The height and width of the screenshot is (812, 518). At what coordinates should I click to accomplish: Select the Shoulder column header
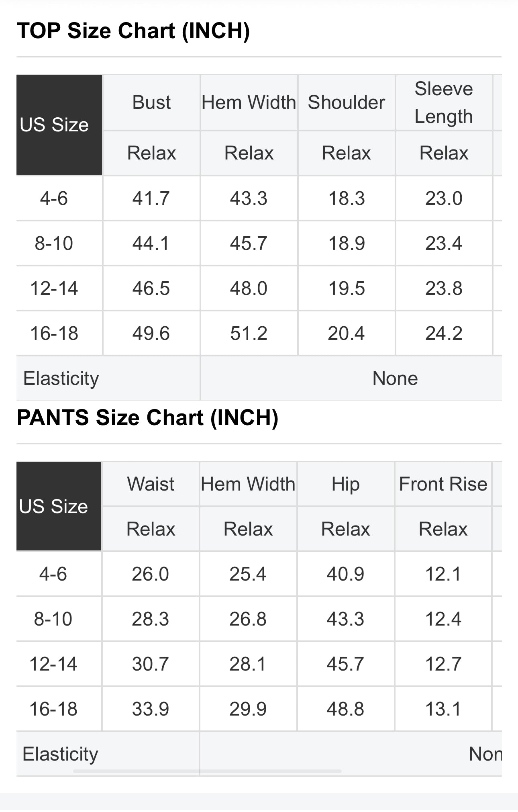[346, 102]
